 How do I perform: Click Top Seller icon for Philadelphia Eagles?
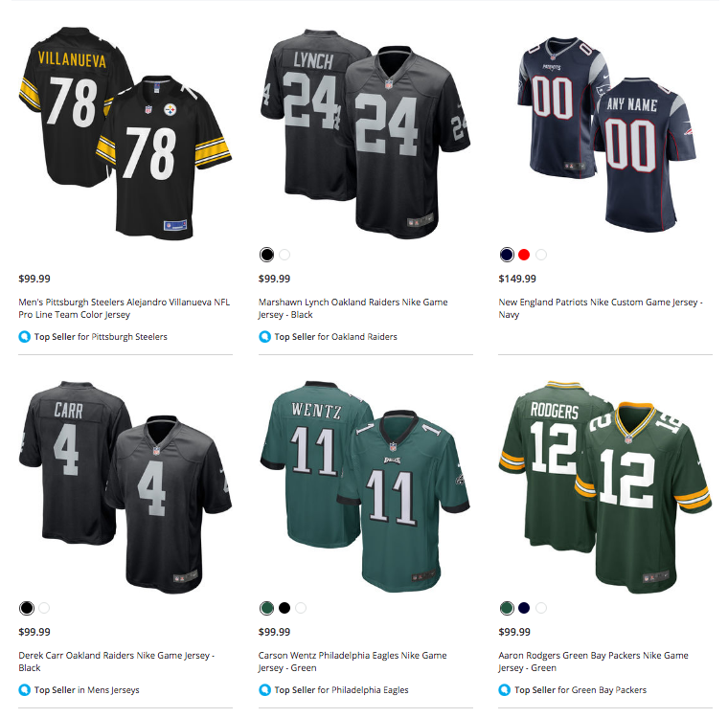coord(264,689)
